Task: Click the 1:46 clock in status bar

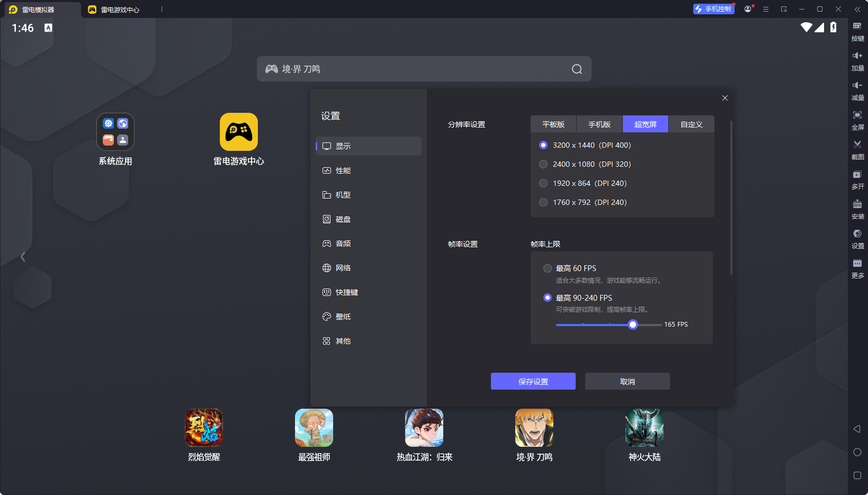Action: pos(23,28)
